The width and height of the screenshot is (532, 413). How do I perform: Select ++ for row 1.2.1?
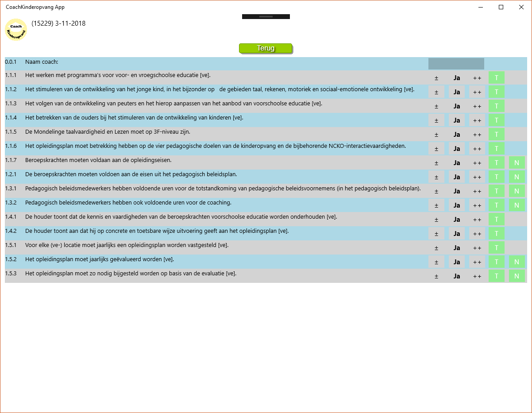(x=477, y=177)
